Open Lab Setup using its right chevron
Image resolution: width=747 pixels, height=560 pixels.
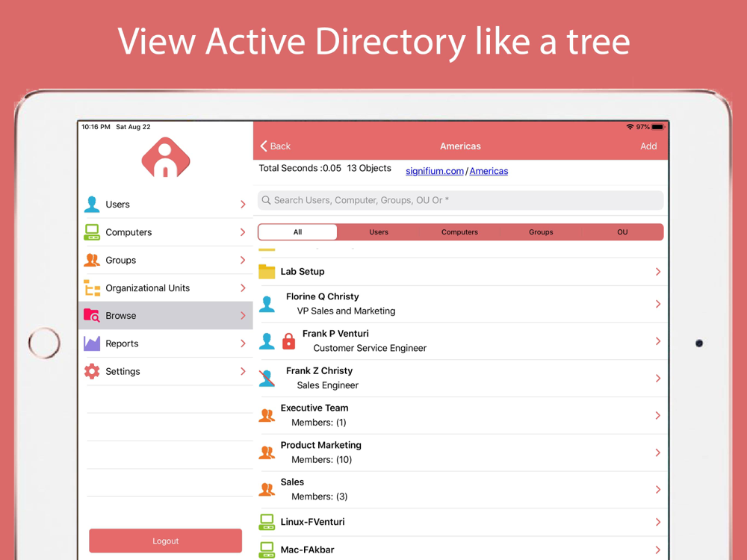pos(658,272)
